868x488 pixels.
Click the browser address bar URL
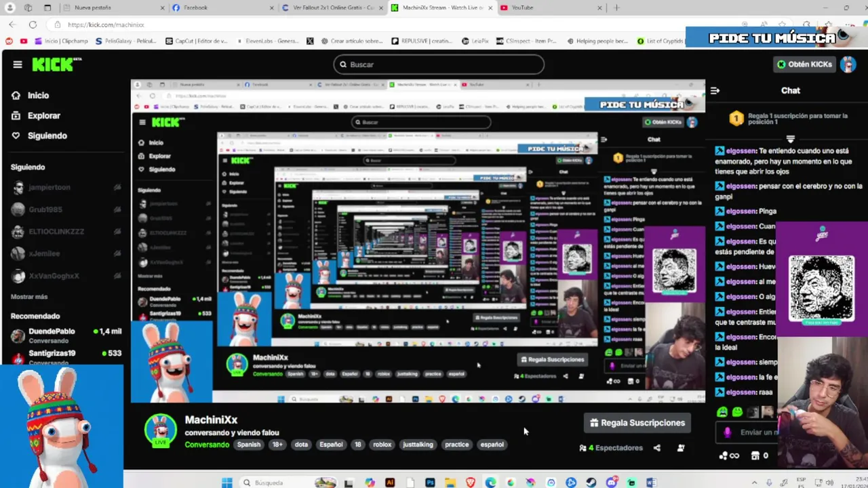pyautogui.click(x=106, y=24)
